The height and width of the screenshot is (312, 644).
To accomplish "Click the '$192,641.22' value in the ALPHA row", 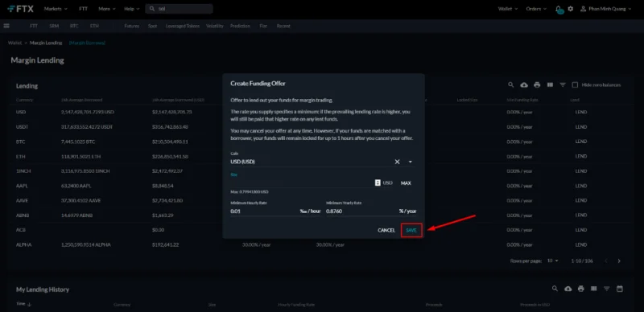I will 167,244.
